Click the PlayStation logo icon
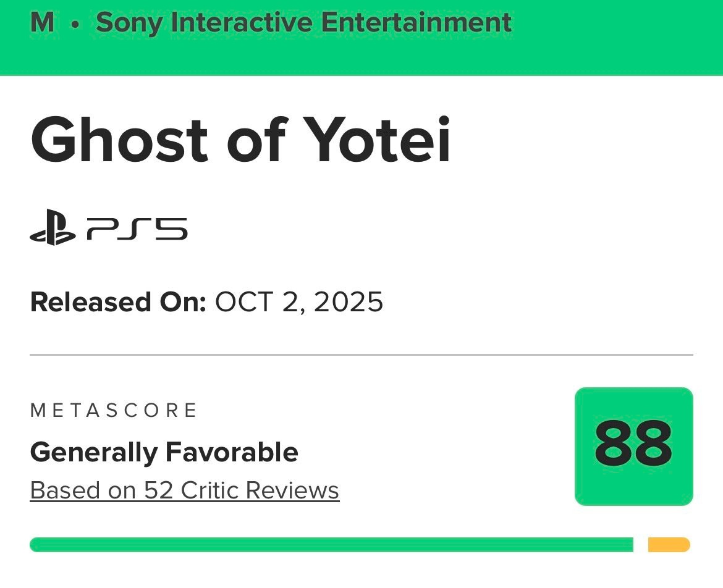 (53, 230)
